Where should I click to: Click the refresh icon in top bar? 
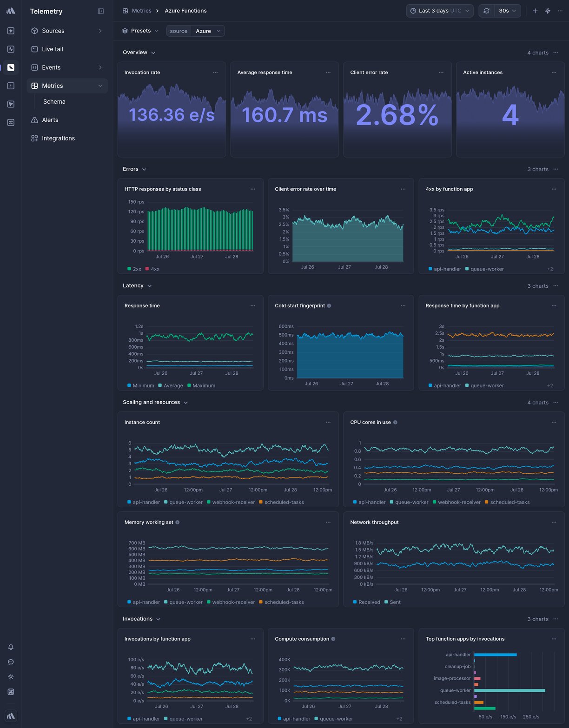486,11
